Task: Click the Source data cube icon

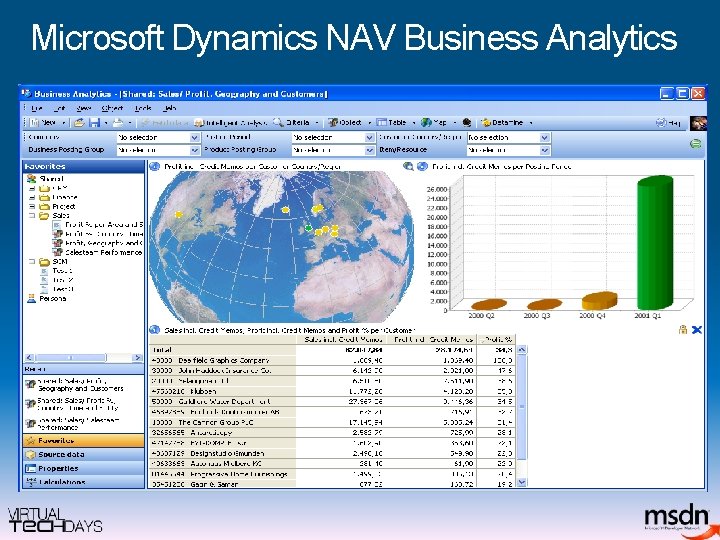Action: coord(31,455)
